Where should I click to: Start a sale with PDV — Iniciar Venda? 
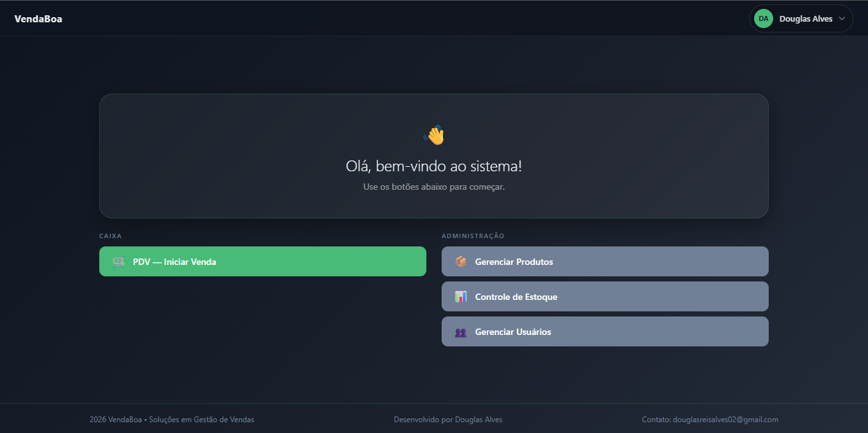click(x=263, y=262)
